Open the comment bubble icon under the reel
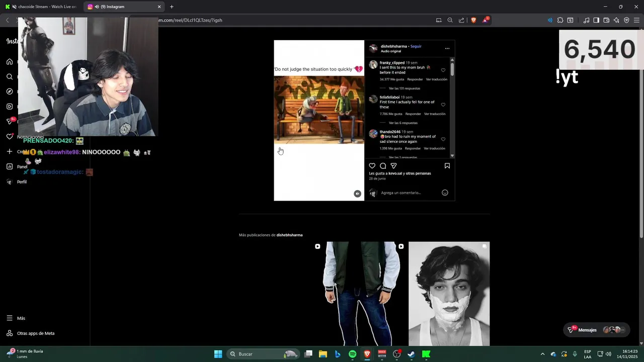 383,166
